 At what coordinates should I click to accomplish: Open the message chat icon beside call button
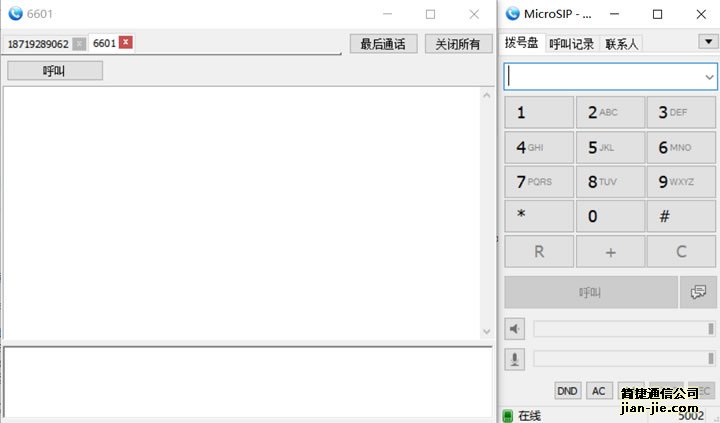(x=698, y=292)
